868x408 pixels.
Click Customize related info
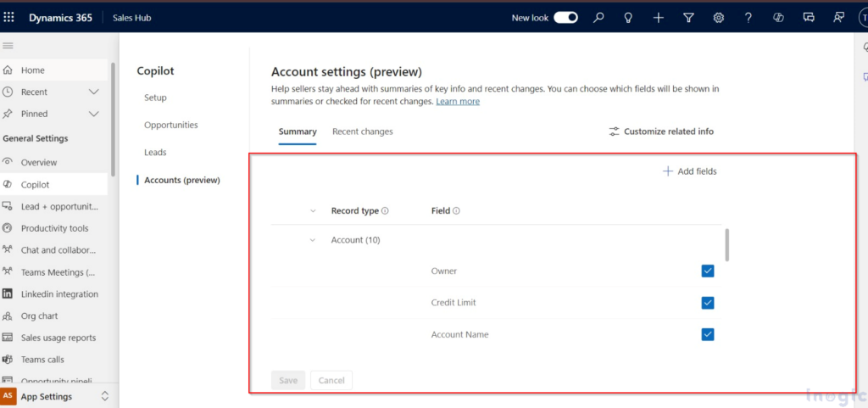(661, 131)
